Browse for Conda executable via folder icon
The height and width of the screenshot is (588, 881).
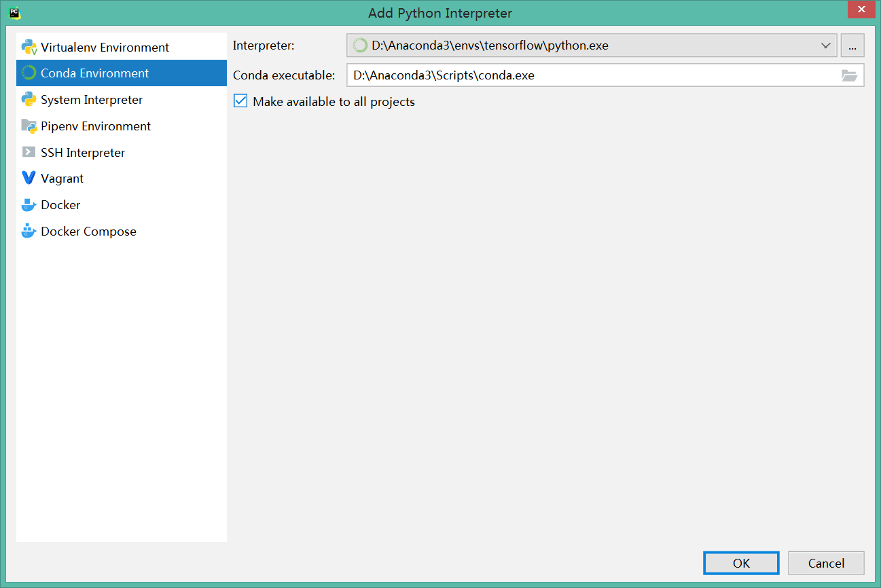click(x=850, y=75)
